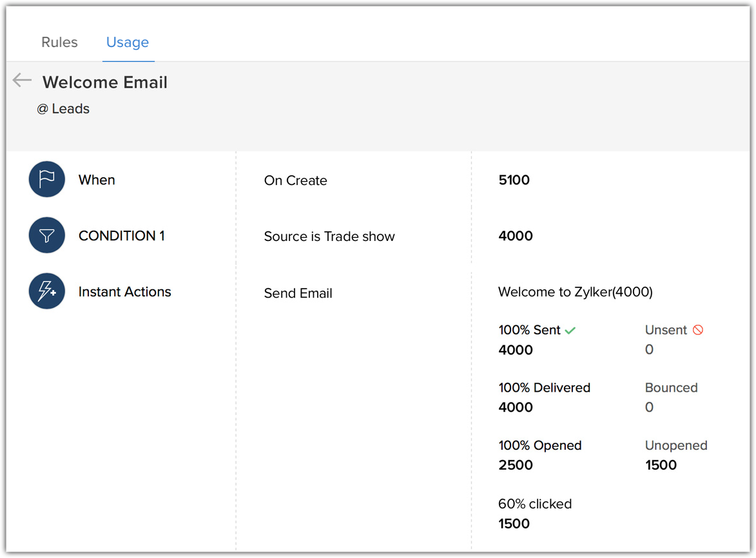Switch to the Rules tab
This screenshot has height=558, width=756.
tap(59, 43)
